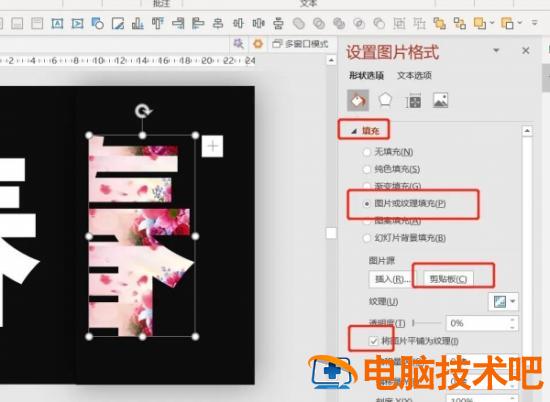Image resolution: width=550 pixels, height=402 pixels.
Task: Select 渐变填充(G) gradient fill radio option
Action: (x=367, y=186)
